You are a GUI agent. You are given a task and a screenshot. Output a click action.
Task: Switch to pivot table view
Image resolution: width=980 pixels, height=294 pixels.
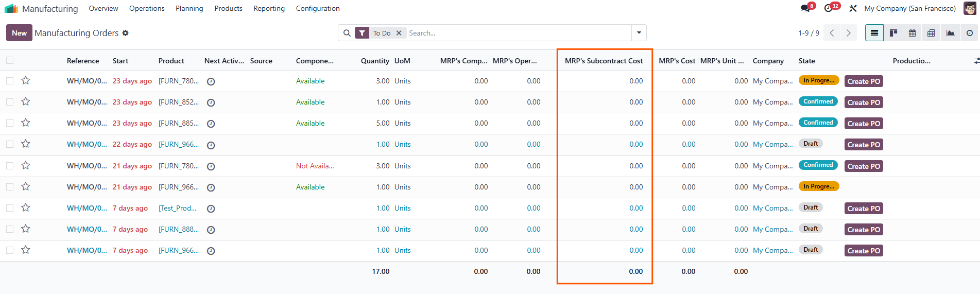coord(931,33)
